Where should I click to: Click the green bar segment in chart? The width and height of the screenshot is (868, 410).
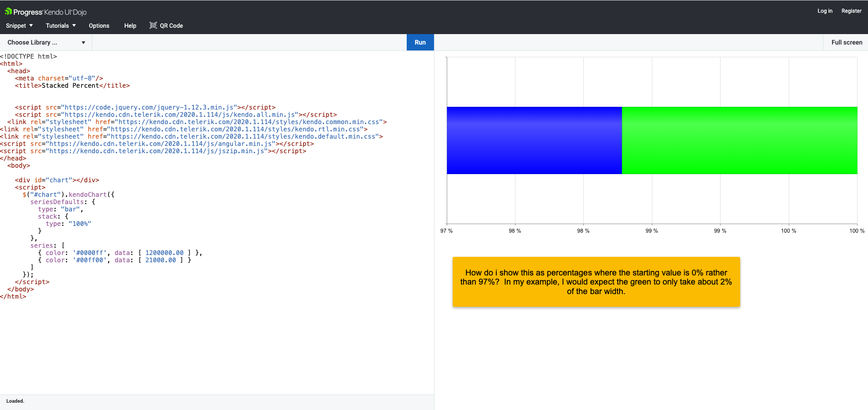point(739,140)
